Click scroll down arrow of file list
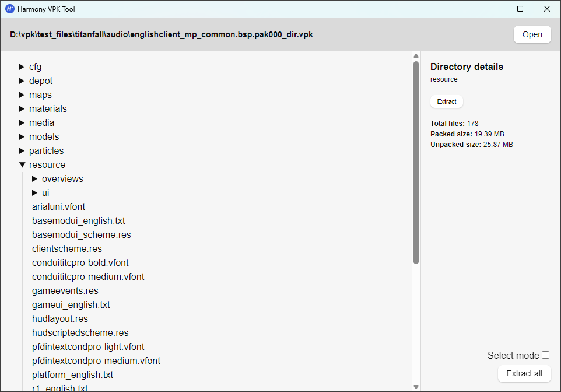561x392 pixels. [416, 386]
